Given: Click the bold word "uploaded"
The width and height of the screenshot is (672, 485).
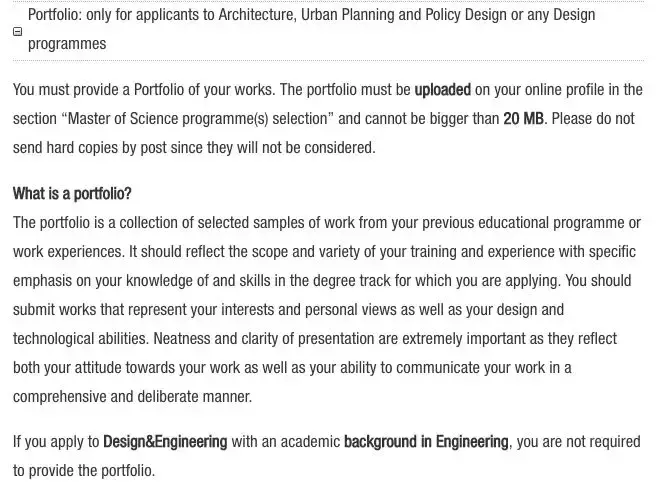Looking at the screenshot, I should tap(442, 90).
